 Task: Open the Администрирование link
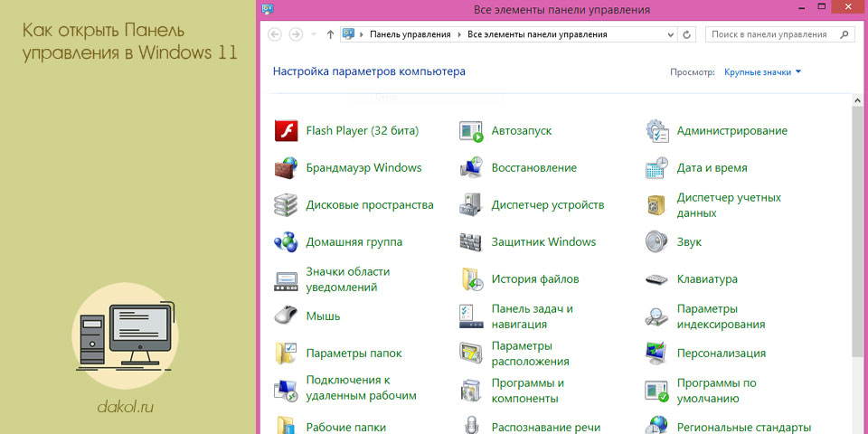pyautogui.click(x=731, y=131)
